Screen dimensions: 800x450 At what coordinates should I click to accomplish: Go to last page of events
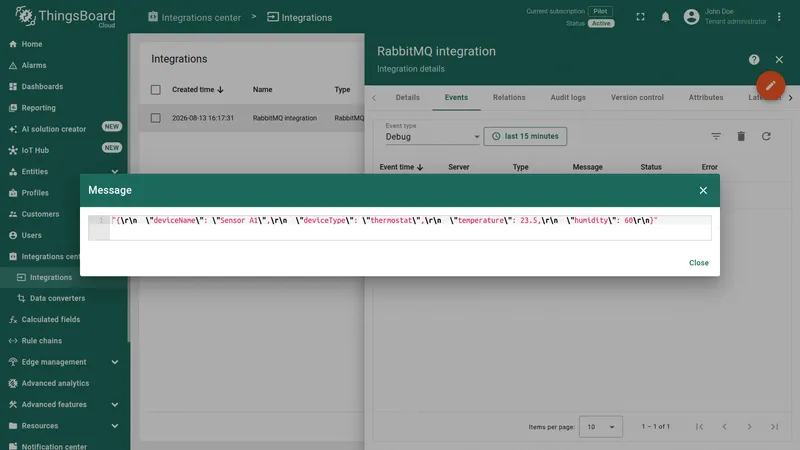(x=774, y=427)
